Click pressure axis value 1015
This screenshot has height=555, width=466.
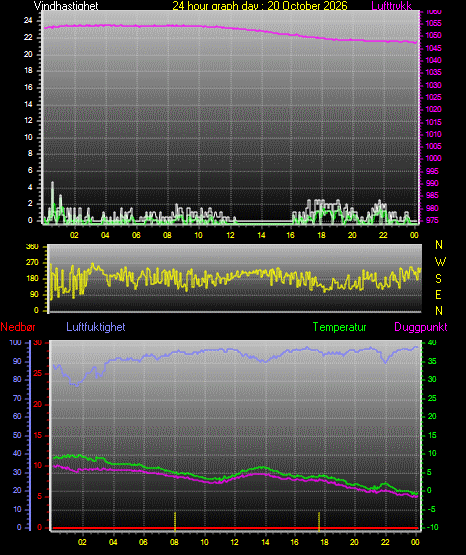point(433,122)
